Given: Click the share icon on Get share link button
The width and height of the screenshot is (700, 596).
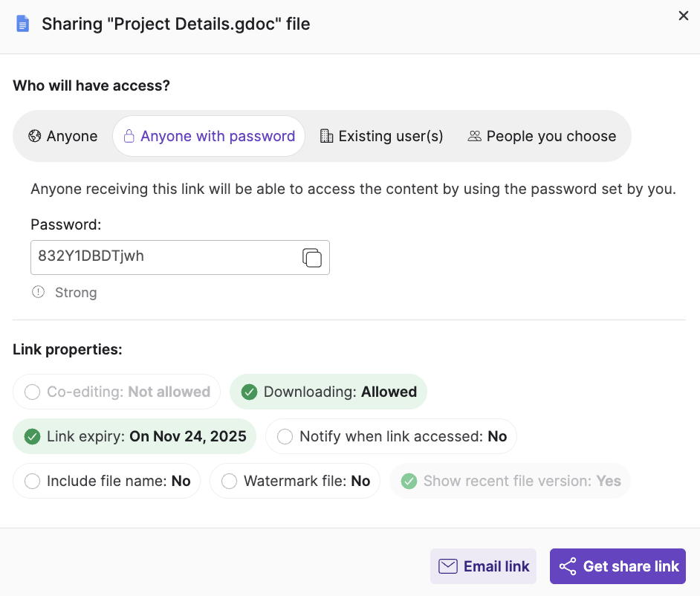Looking at the screenshot, I should 567,566.
